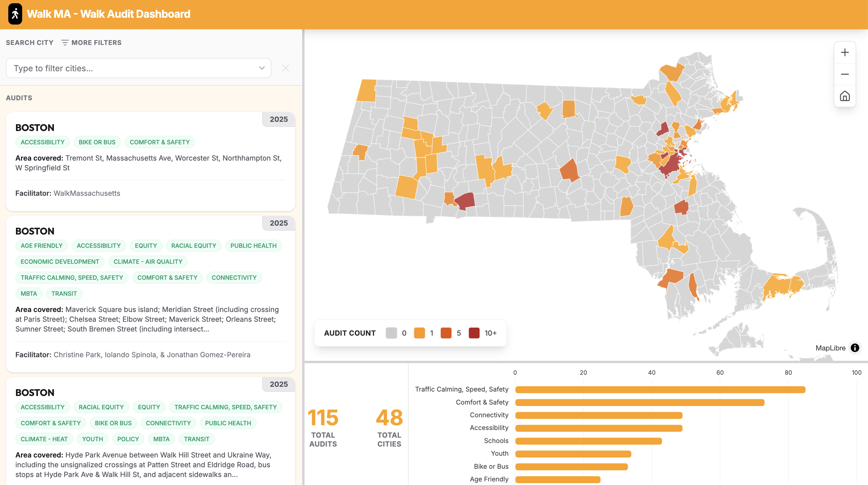868x485 pixels.
Task: Enable the CLIMATE - HEAT tag filter
Action: click(44, 439)
